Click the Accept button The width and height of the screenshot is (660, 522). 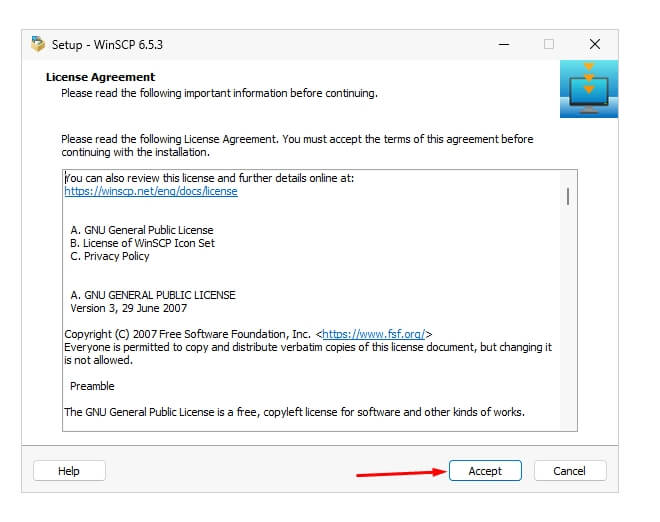(x=485, y=470)
